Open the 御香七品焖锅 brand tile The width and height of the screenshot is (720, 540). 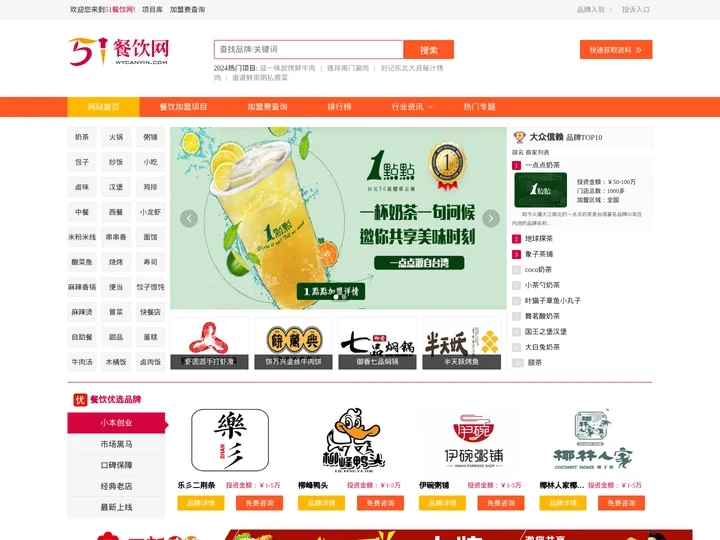point(377,343)
